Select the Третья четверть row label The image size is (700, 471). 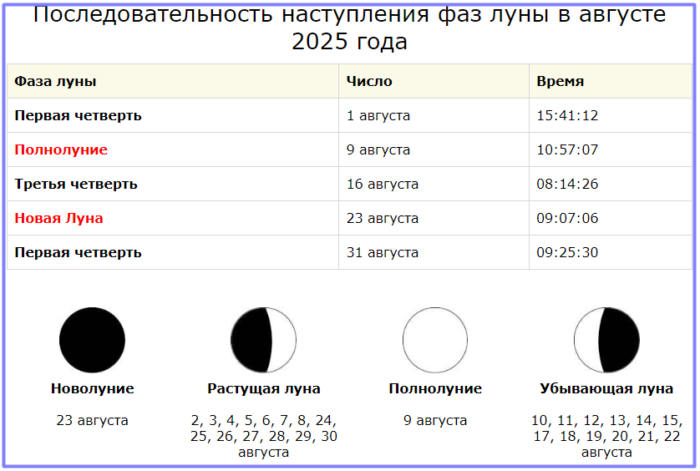[x=76, y=184]
